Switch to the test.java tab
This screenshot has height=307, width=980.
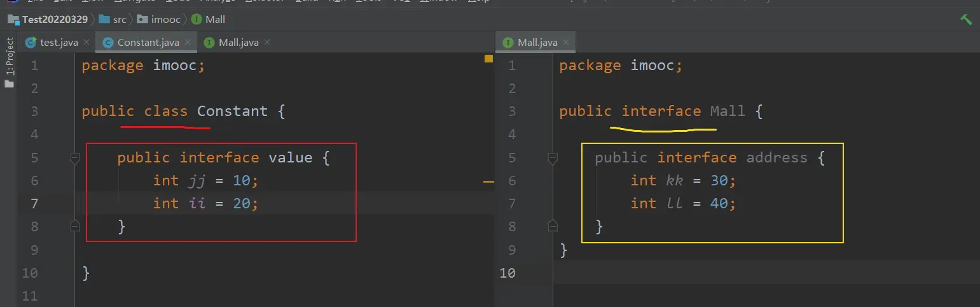pos(59,43)
